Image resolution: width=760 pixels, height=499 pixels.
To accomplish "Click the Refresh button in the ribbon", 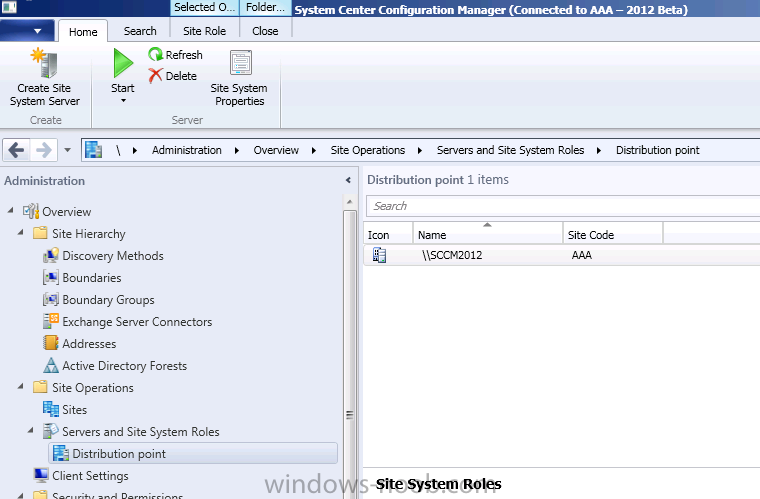I will coord(175,55).
